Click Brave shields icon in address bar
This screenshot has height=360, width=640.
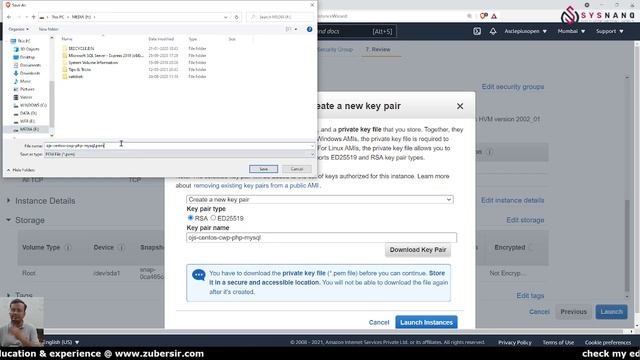pos(484,16)
